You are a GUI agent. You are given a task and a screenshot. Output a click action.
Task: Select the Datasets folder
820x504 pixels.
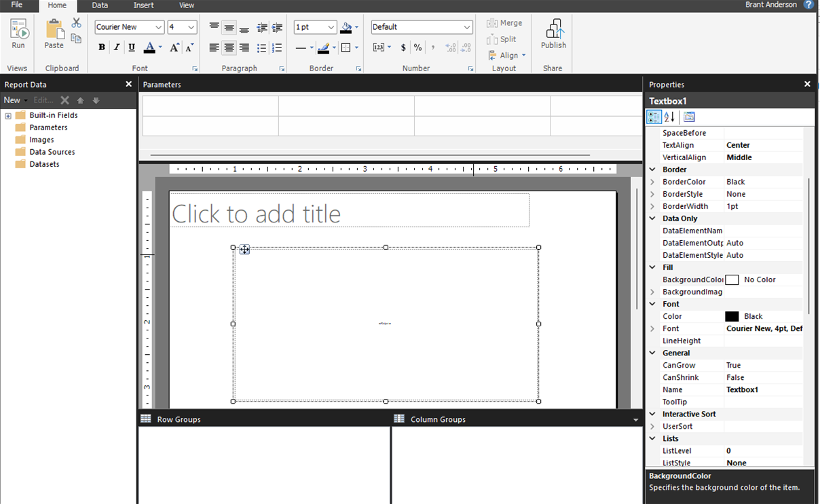37,164
